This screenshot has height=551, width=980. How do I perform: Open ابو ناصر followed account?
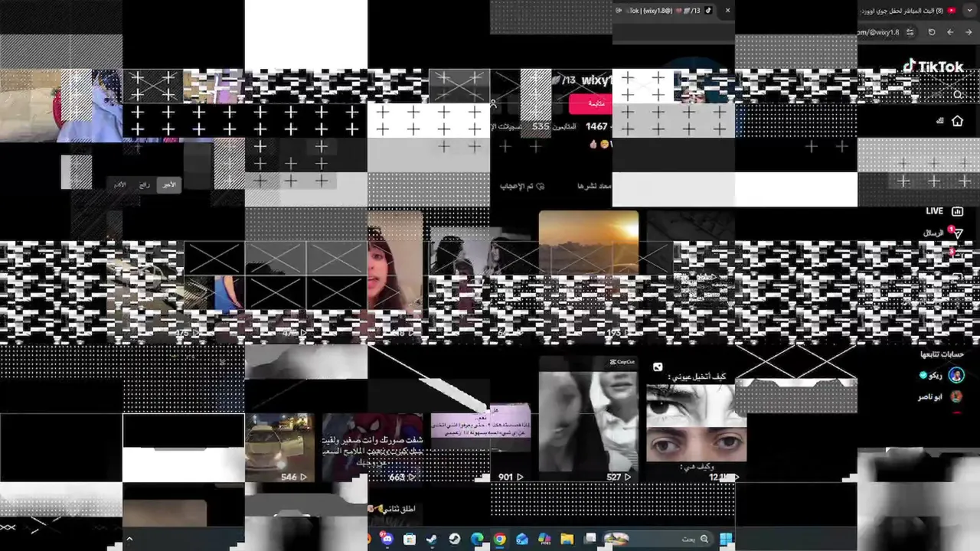(x=941, y=397)
